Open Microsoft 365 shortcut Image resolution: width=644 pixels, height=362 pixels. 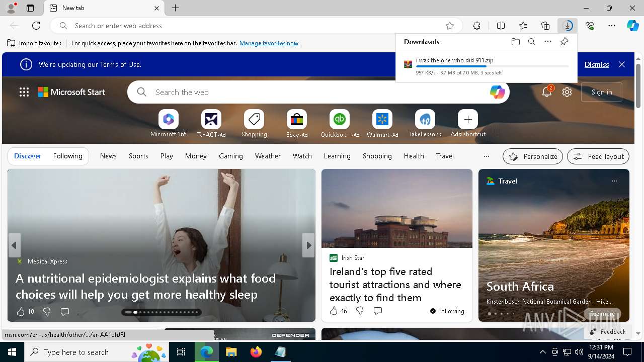[x=169, y=124]
